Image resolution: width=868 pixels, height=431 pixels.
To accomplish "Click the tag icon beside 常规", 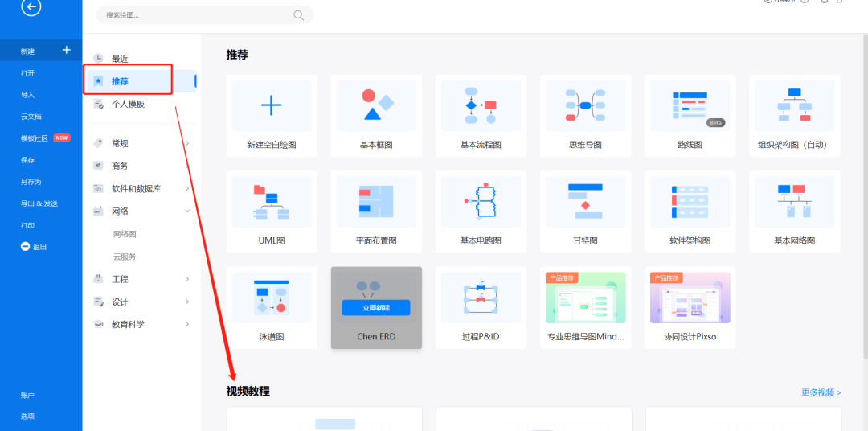I will [99, 143].
